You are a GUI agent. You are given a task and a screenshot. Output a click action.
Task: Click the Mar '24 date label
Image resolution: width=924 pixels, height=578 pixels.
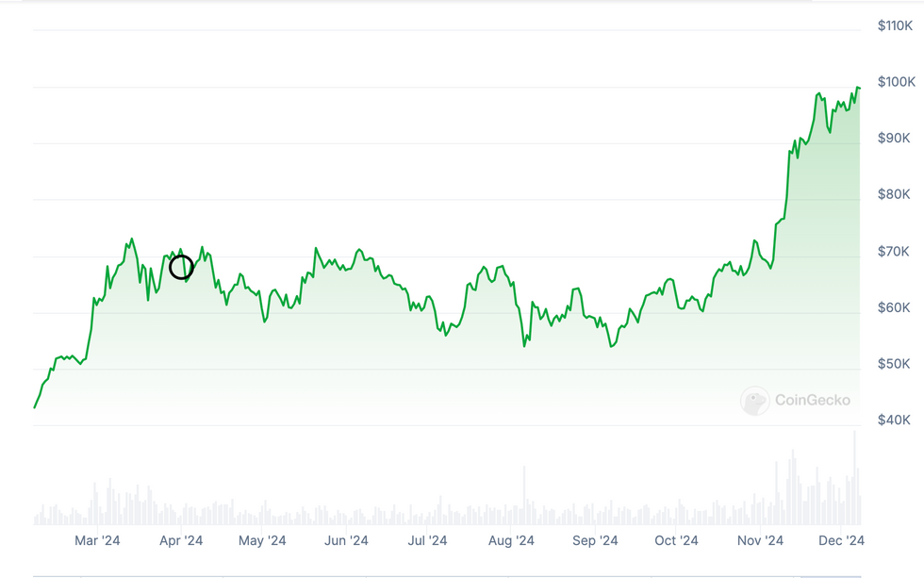pyautogui.click(x=97, y=540)
